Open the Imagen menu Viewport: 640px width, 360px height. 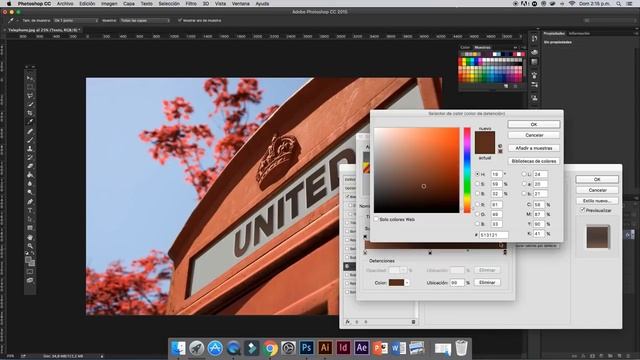point(109,4)
